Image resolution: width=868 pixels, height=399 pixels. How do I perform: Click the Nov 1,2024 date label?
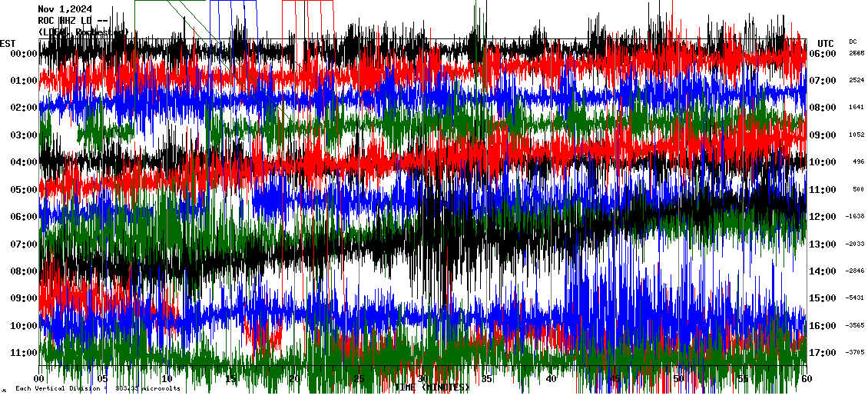click(x=65, y=9)
